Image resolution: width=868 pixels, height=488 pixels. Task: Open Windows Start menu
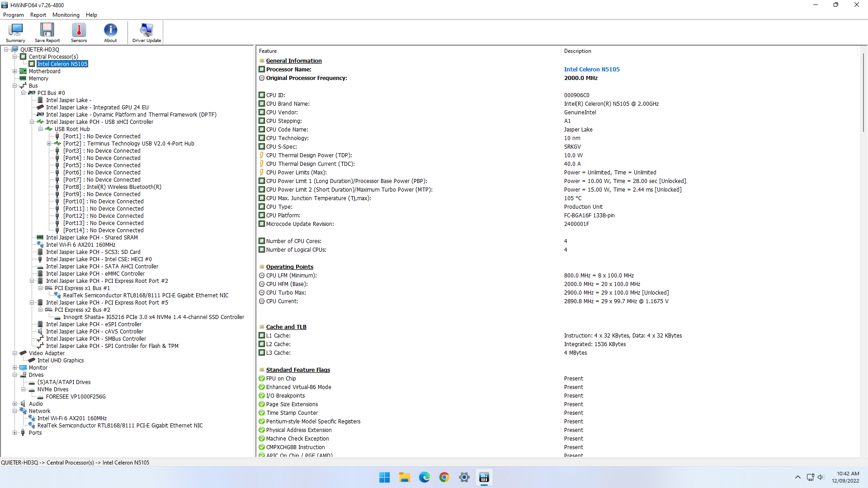click(x=385, y=477)
